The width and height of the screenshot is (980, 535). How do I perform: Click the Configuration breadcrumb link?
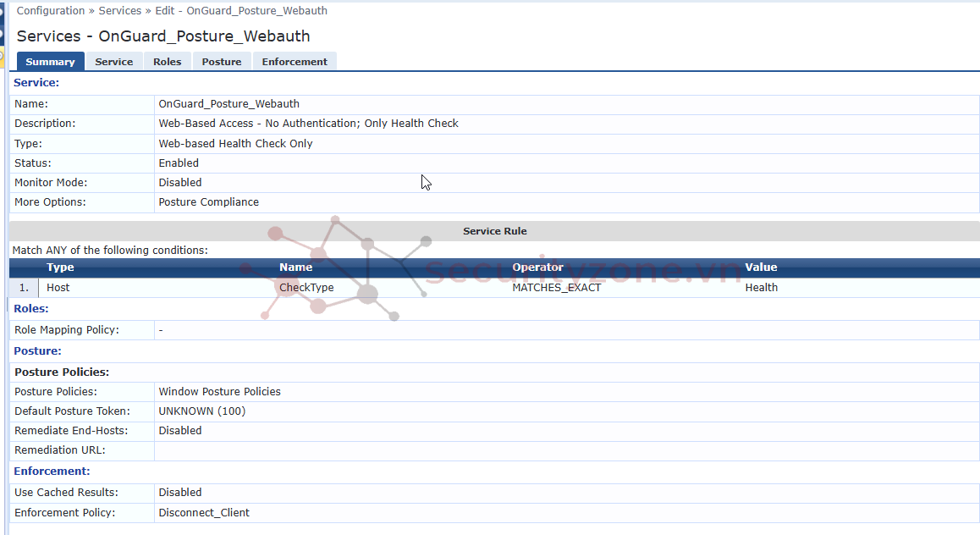[51, 11]
